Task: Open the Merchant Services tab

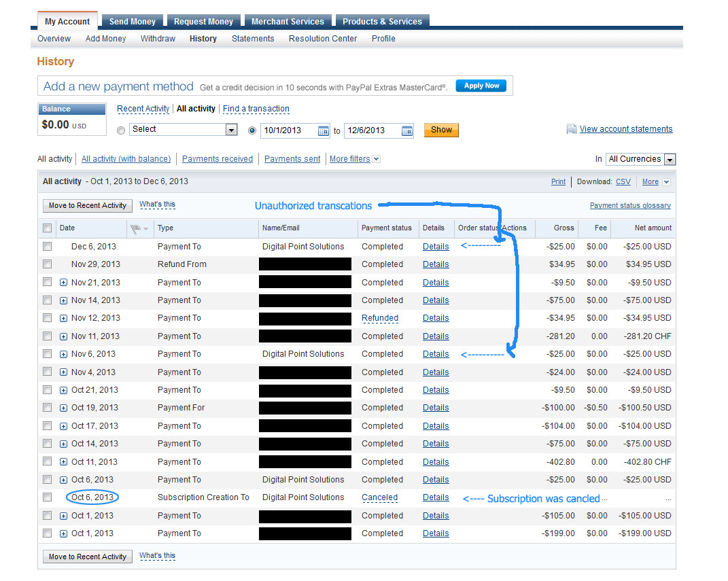Action: (x=288, y=21)
